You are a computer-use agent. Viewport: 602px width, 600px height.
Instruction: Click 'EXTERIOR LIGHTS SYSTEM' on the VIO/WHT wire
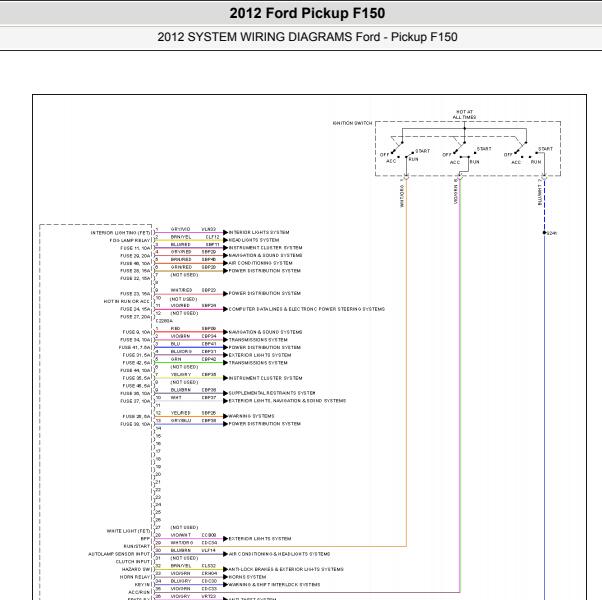point(260,539)
